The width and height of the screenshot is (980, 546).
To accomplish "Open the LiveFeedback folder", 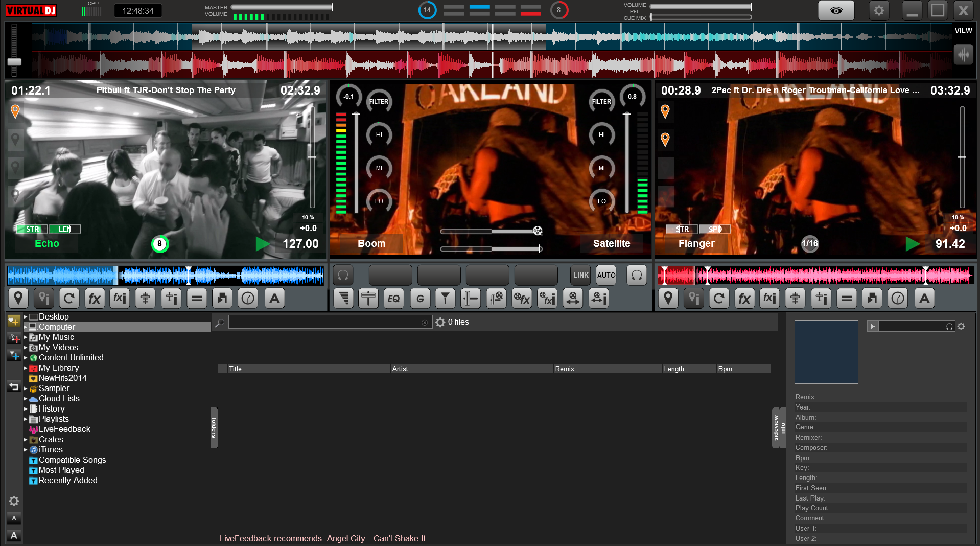I will tap(64, 429).
